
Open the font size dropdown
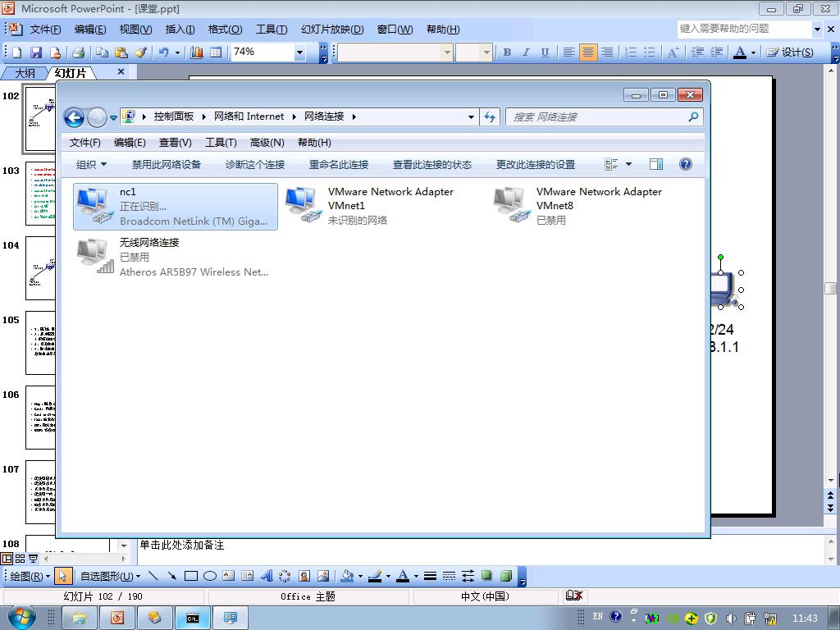point(486,52)
